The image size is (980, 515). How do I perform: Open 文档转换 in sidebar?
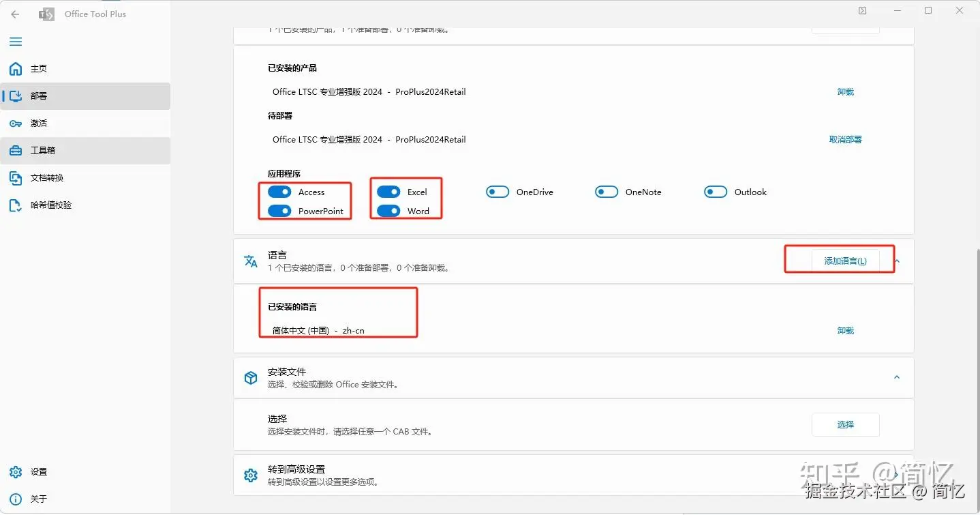pos(85,178)
